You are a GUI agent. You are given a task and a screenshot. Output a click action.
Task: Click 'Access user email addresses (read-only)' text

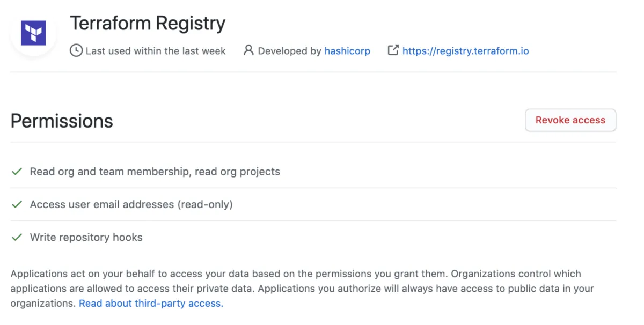131,204
